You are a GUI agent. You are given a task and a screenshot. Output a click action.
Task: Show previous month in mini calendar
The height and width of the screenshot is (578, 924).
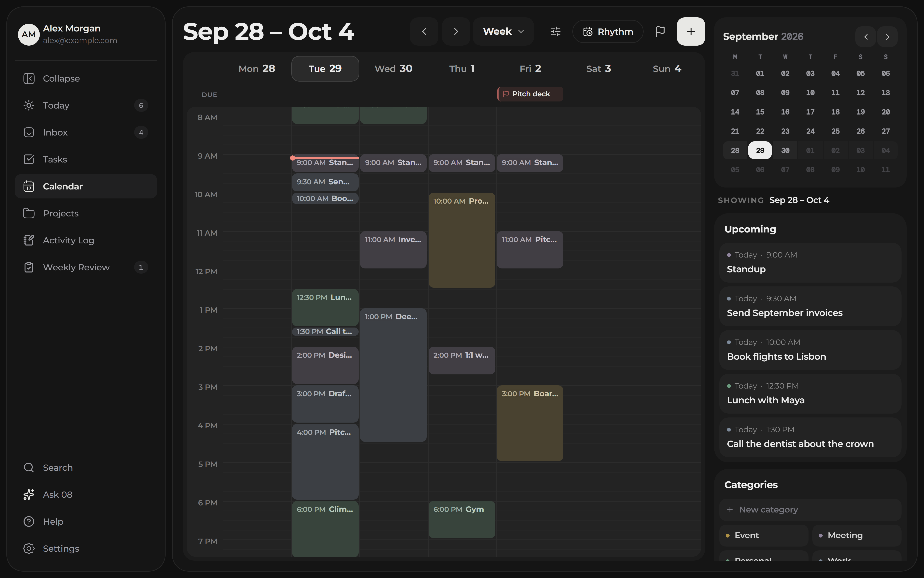pyautogui.click(x=866, y=37)
